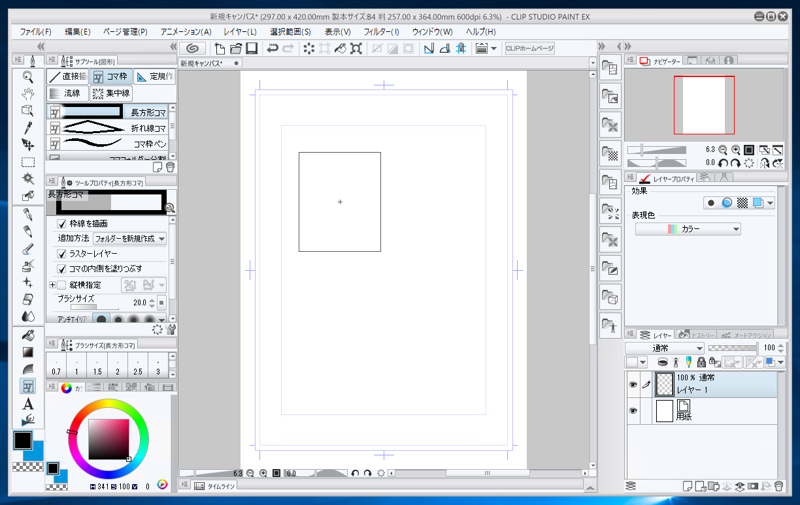The width and height of the screenshot is (800, 505).
Task: Toggle ラスターレイヤー checkbox
Action: [62, 254]
